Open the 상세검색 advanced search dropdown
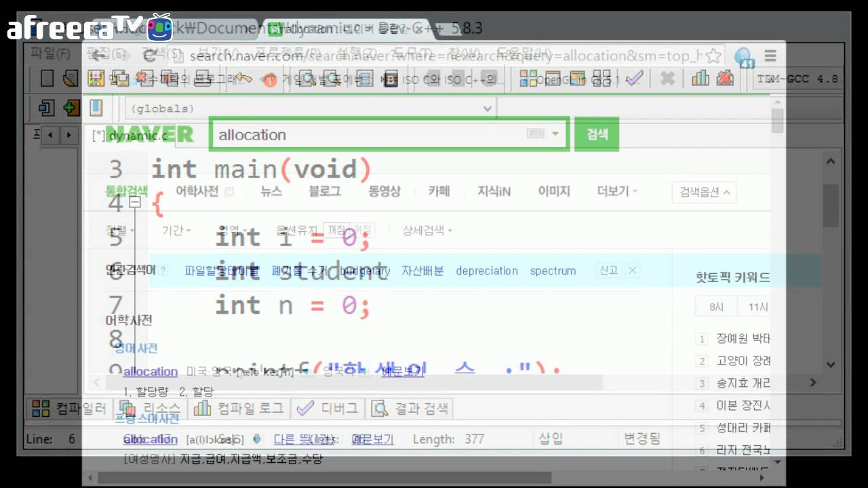Viewport: 868px width, 488px height. click(427, 230)
